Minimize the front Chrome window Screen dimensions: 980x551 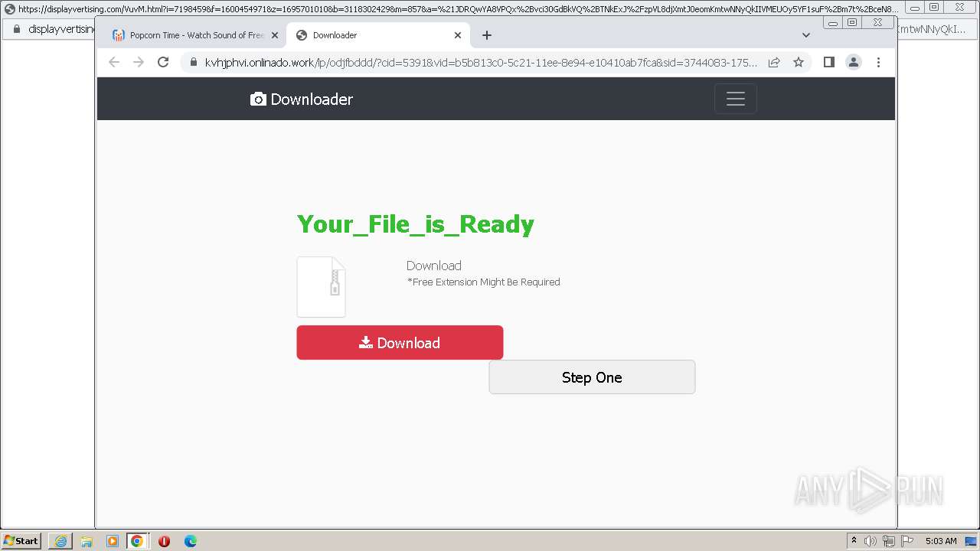[x=832, y=23]
